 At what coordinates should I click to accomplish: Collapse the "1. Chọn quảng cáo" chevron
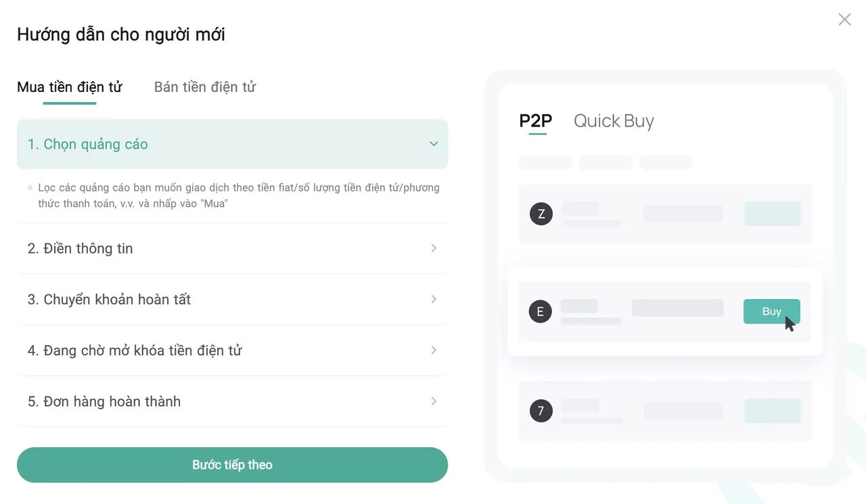click(434, 144)
